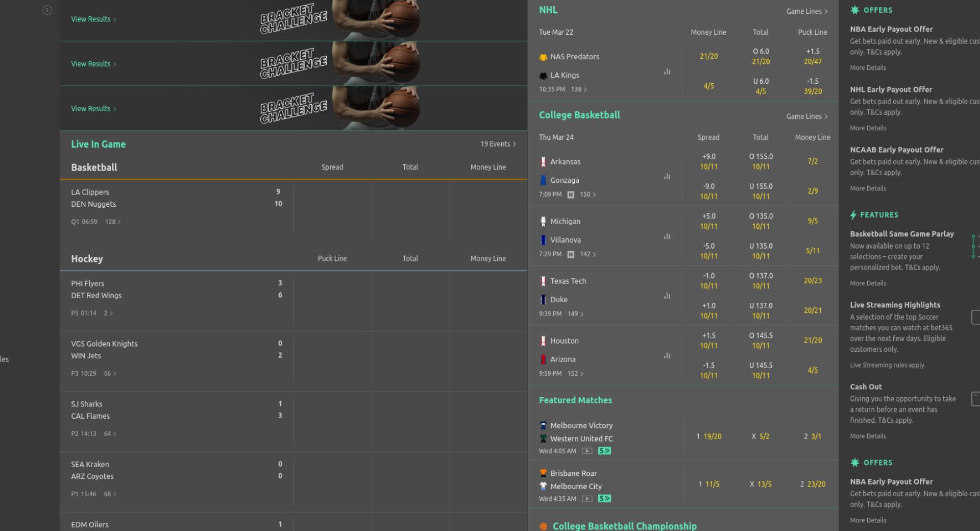Open 2 markets for Flyers vs Red Wings
The image size is (980, 531).
pyautogui.click(x=108, y=313)
